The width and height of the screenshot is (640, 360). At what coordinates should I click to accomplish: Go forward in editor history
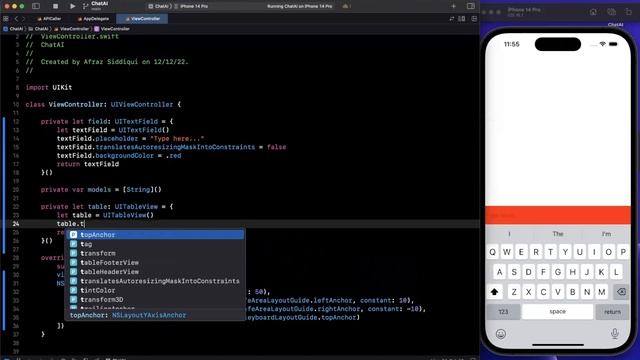(23, 18)
